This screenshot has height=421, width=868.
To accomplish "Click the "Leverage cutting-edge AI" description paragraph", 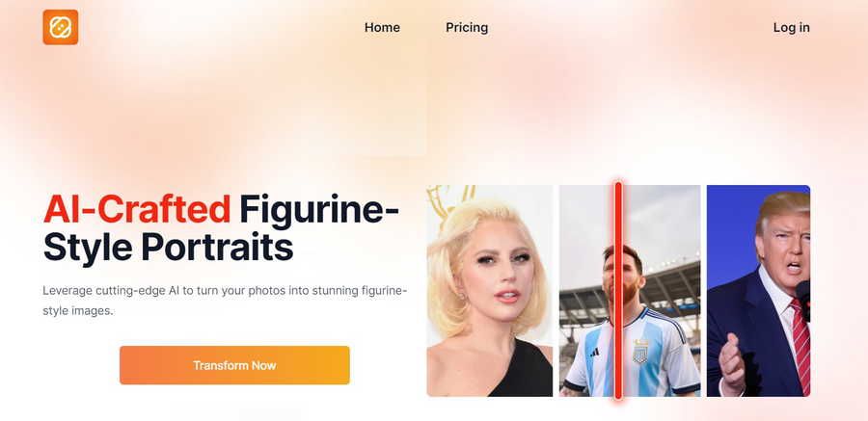I will pyautogui.click(x=225, y=301).
